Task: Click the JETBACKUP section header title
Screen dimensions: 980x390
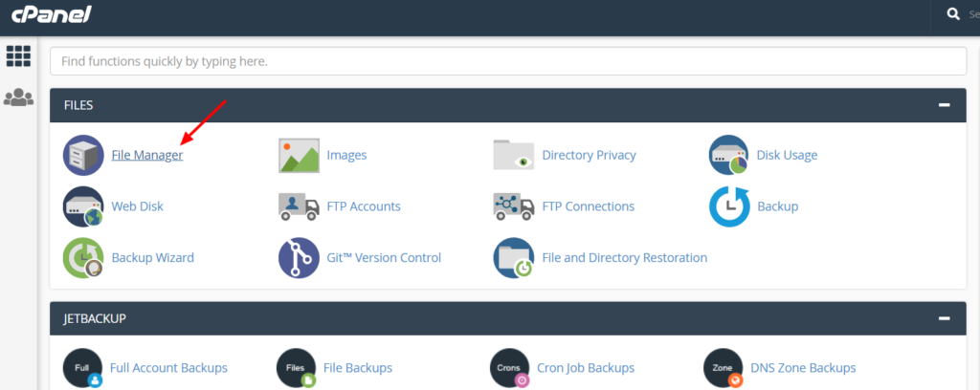Action: [95, 319]
